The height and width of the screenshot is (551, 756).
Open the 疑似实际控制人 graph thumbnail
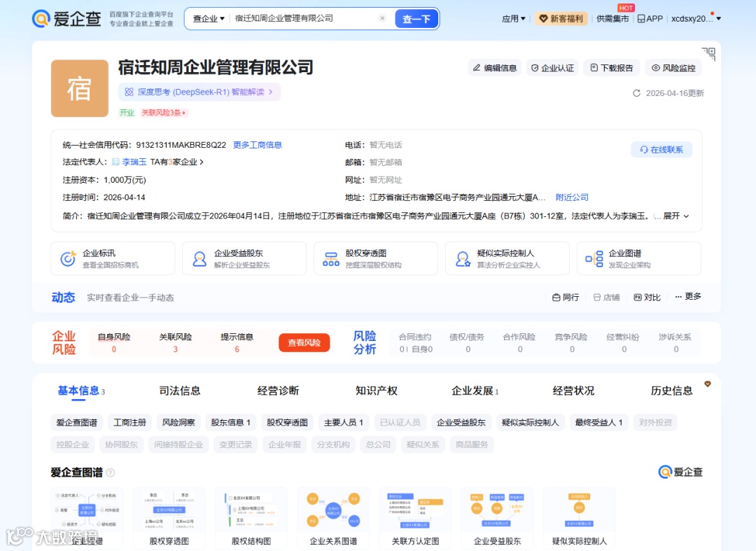[579, 517]
